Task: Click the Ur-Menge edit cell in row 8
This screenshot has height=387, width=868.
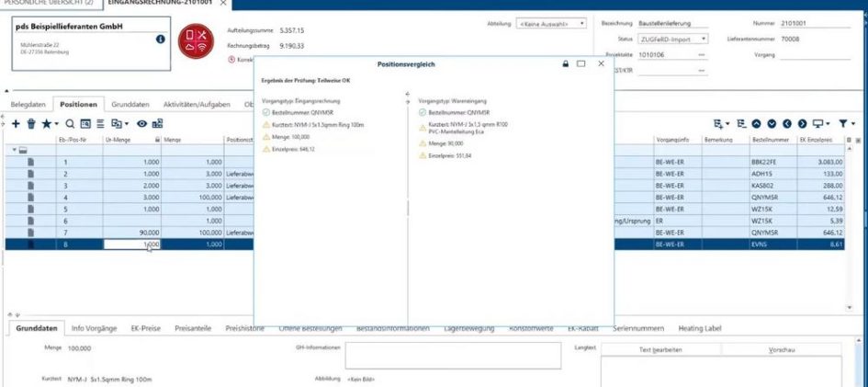Action: pyautogui.click(x=131, y=245)
